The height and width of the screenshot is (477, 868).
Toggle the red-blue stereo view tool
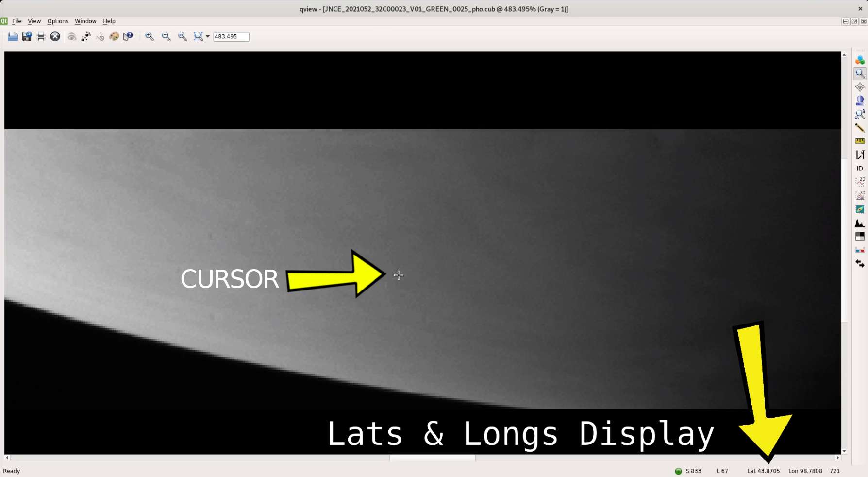860,250
